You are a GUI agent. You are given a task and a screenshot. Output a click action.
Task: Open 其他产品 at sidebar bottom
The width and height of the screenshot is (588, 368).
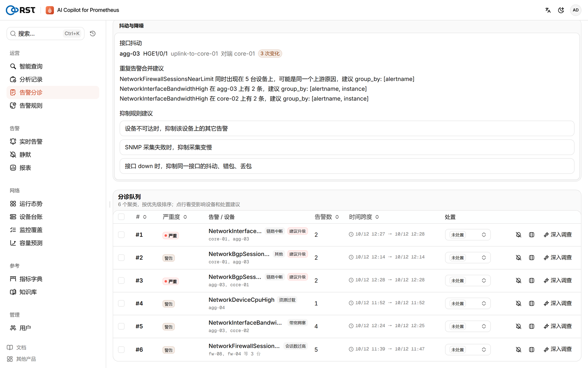coord(21,359)
